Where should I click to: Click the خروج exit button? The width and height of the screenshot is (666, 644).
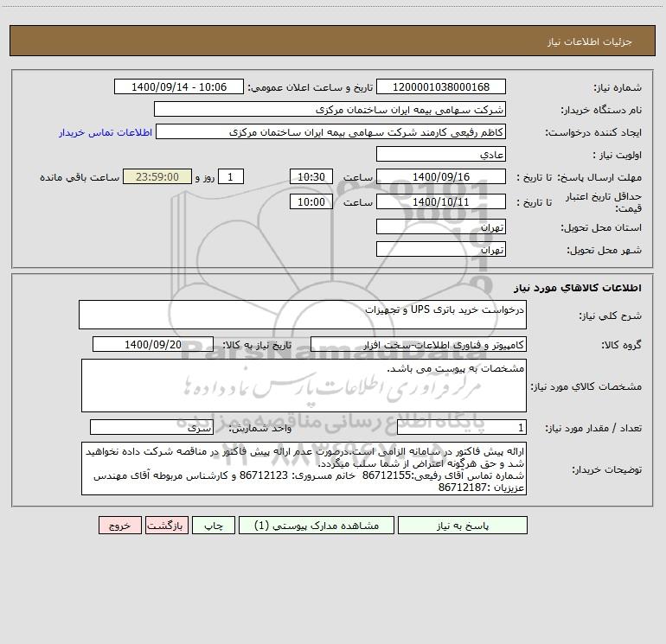[x=119, y=526]
